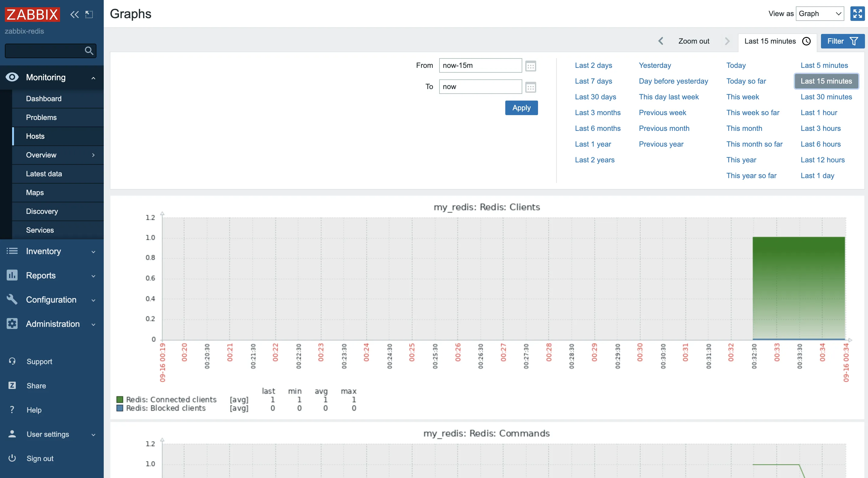The height and width of the screenshot is (478, 868).
Task: Click the Zabbix logo icon
Action: [x=32, y=13]
